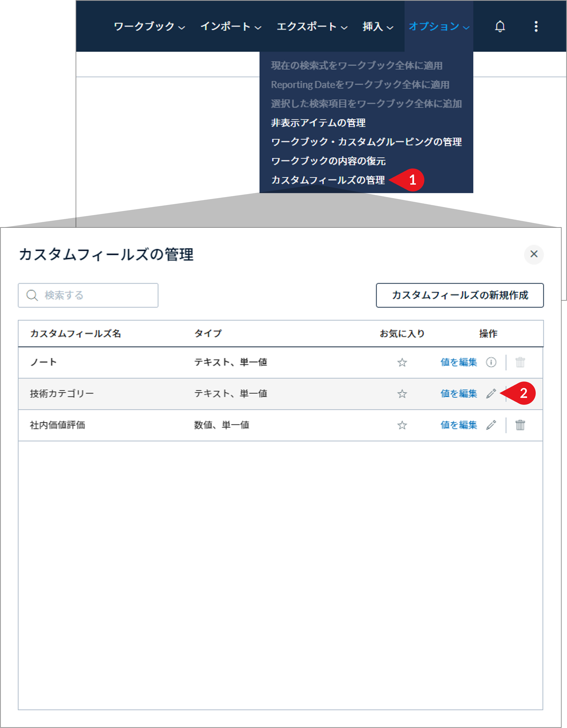Favorite 技術カテゴリー with star icon
This screenshot has width=567, height=728.
tap(402, 394)
